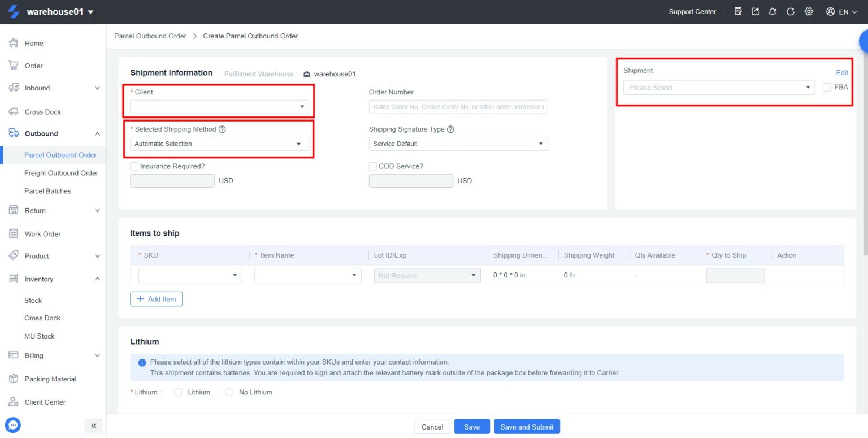Click the Order Number input field

[458, 107]
